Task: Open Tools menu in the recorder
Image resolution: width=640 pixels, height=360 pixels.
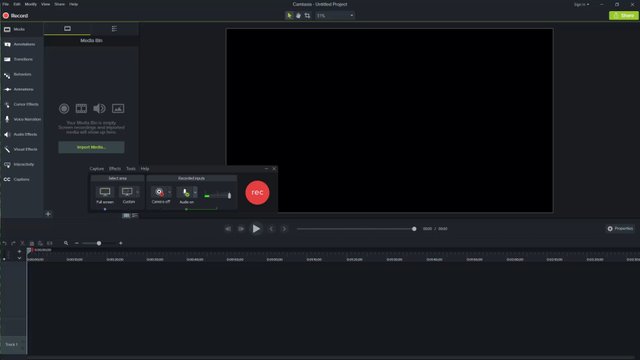Action: pos(131,169)
